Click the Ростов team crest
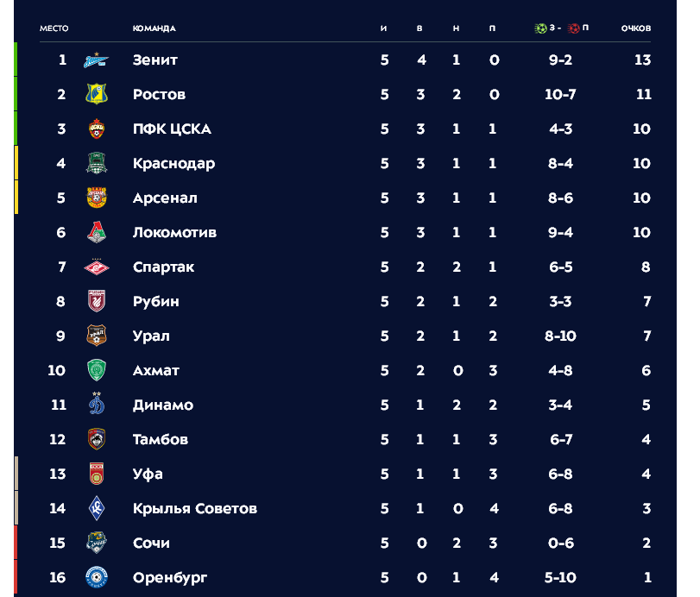This screenshot has height=597, width=700. point(97,94)
